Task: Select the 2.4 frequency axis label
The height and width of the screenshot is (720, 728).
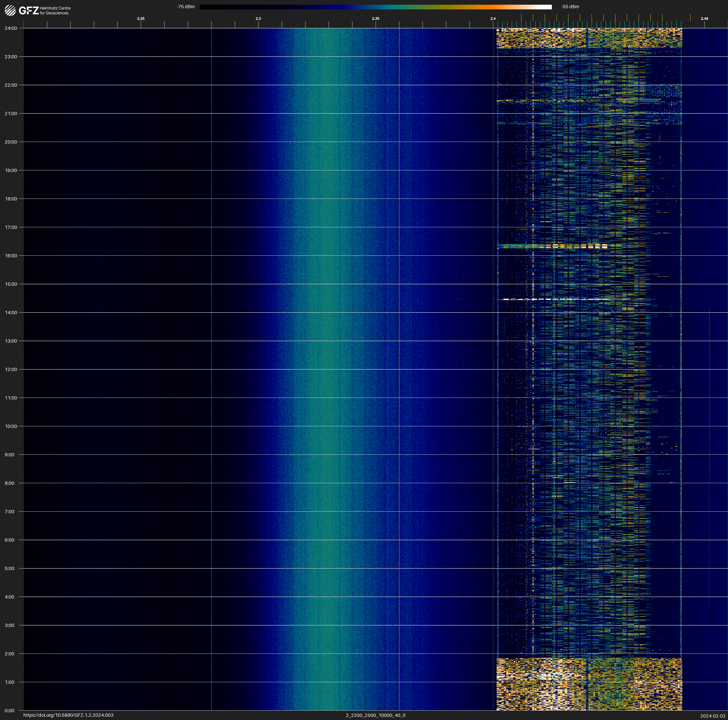Action: coord(493,19)
